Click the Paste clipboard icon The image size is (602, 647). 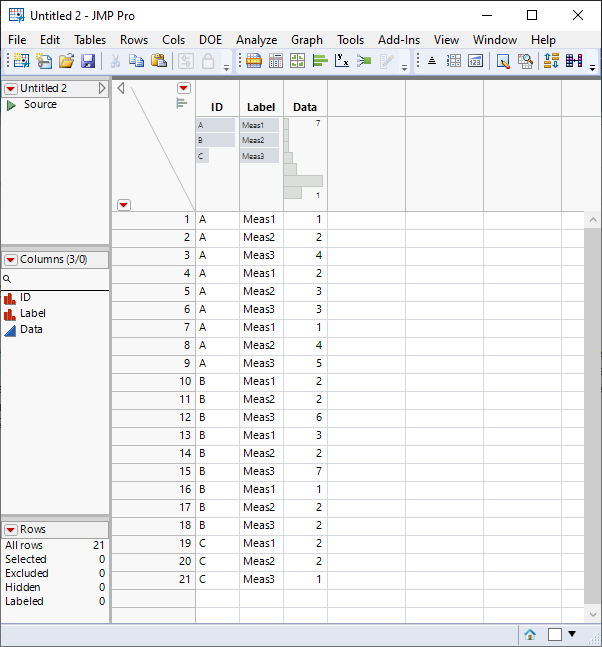[159, 61]
